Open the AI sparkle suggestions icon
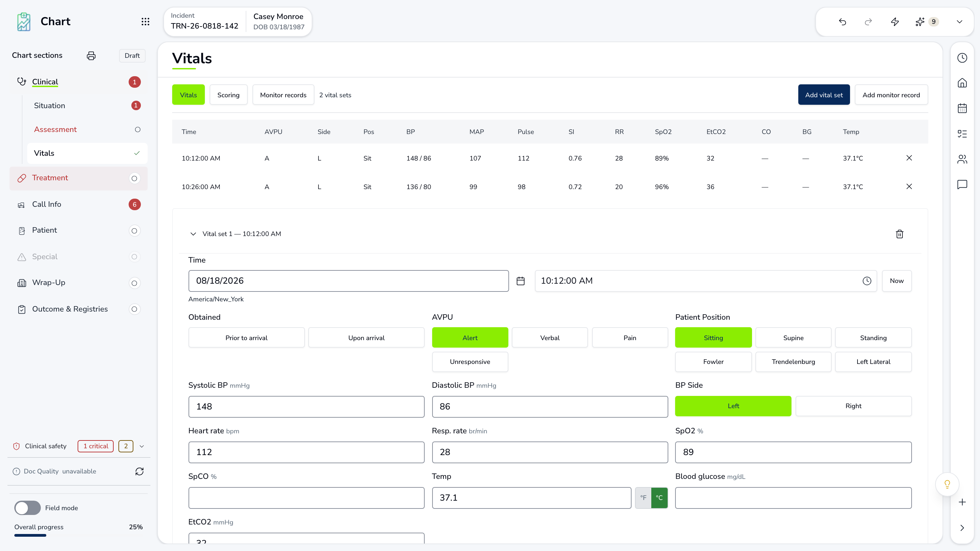The image size is (980, 551). click(919, 22)
